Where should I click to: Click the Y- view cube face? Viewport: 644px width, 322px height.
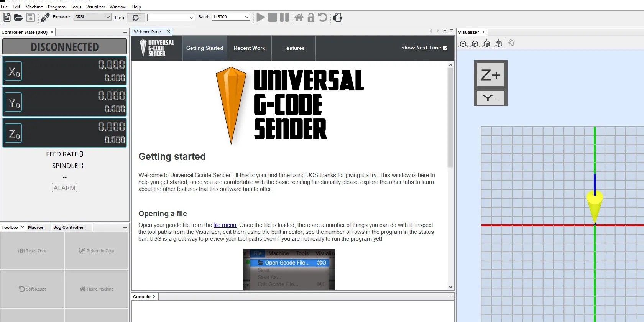tap(491, 98)
